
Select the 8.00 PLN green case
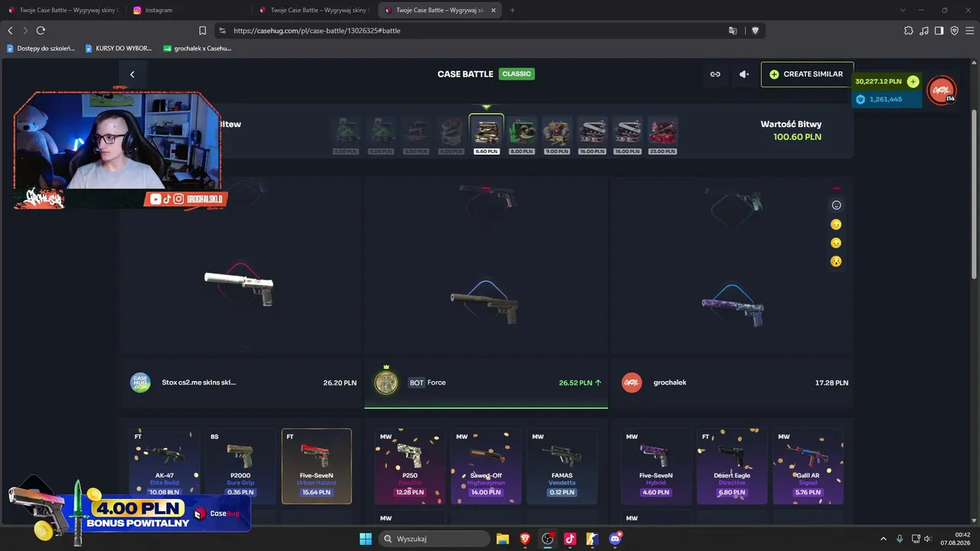coord(521,135)
